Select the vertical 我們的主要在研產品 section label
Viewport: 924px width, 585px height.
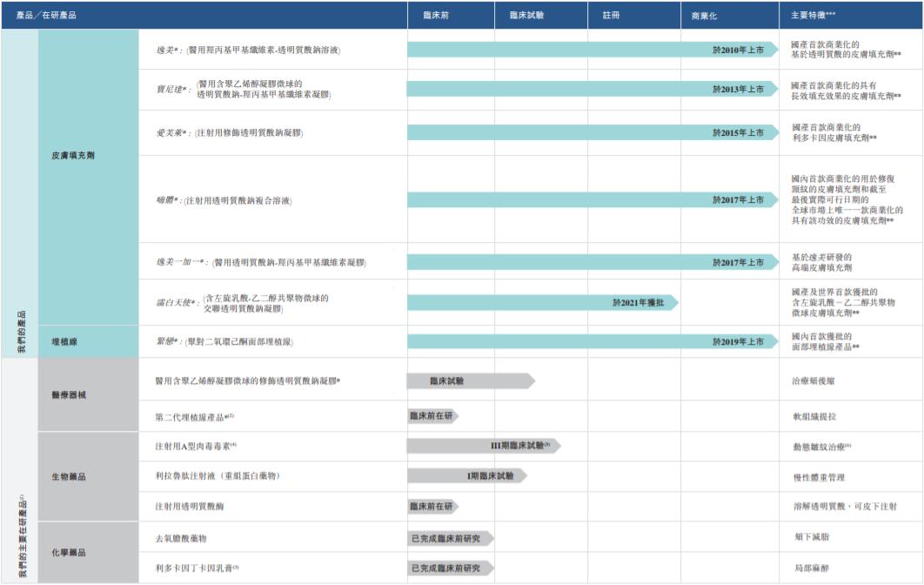point(22,536)
